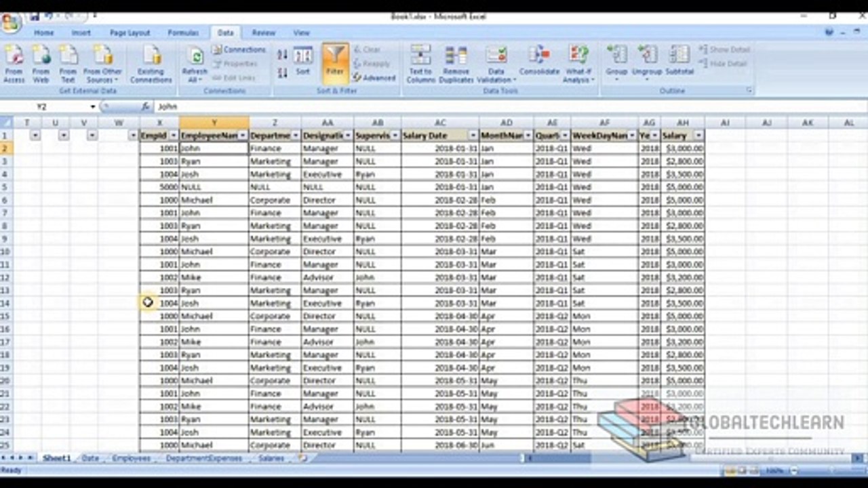Click Show Detail
The height and width of the screenshot is (488, 868).
[x=724, y=49]
